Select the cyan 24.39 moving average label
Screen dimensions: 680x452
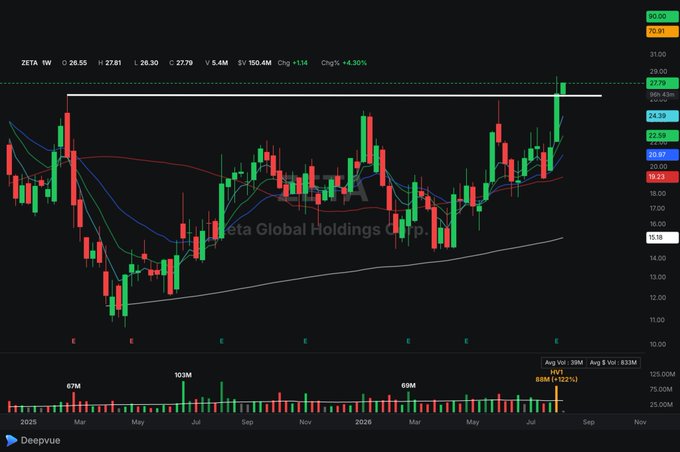pos(662,116)
